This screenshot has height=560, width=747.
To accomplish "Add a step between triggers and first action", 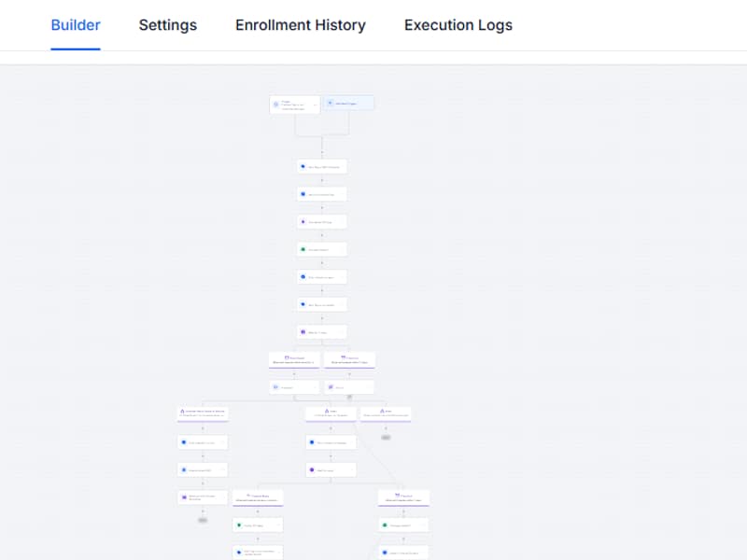I will click(x=322, y=152).
